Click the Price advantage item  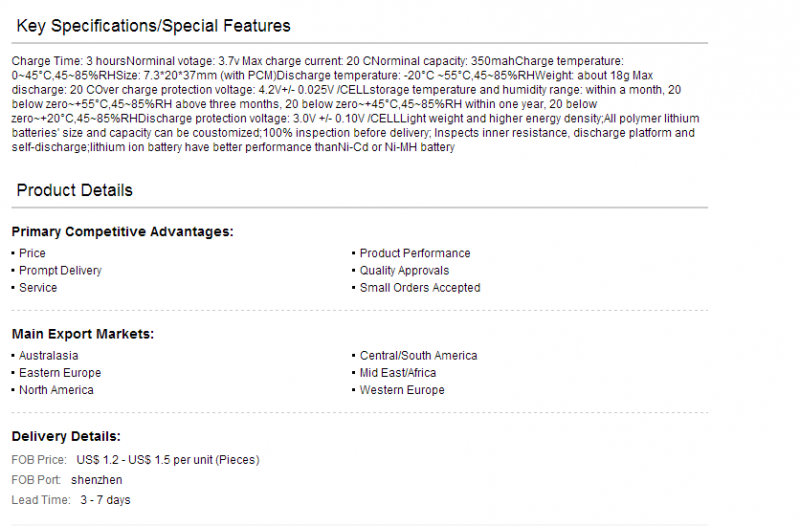pyautogui.click(x=32, y=253)
